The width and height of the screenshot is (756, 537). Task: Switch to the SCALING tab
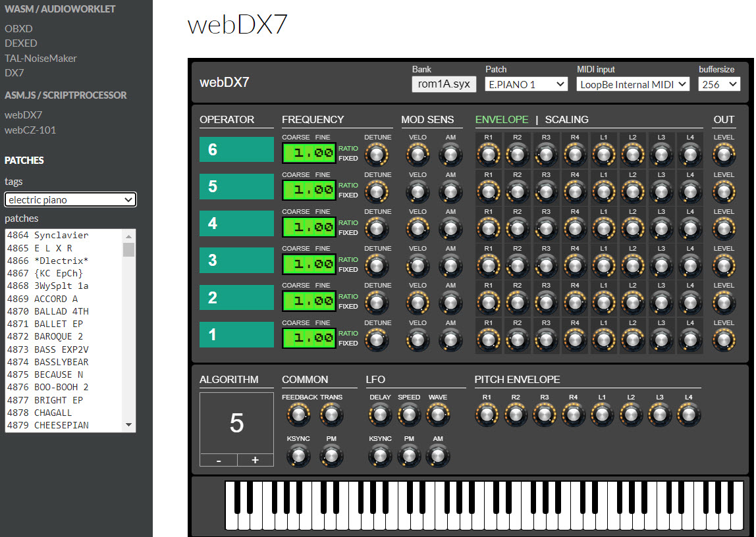(566, 120)
